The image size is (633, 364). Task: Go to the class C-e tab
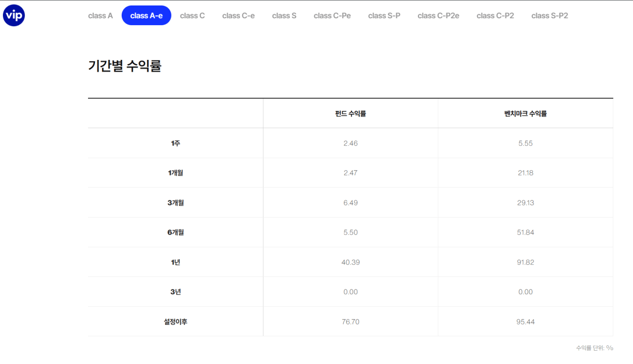pyautogui.click(x=238, y=15)
